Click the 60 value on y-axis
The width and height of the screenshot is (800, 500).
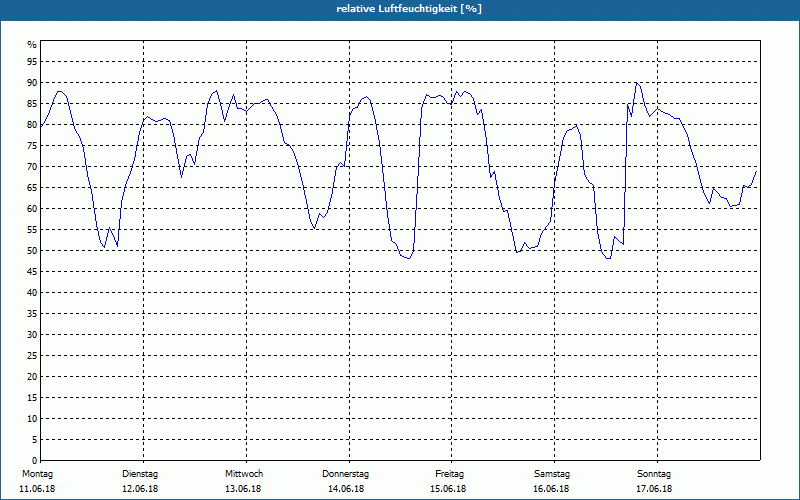[x=32, y=209]
